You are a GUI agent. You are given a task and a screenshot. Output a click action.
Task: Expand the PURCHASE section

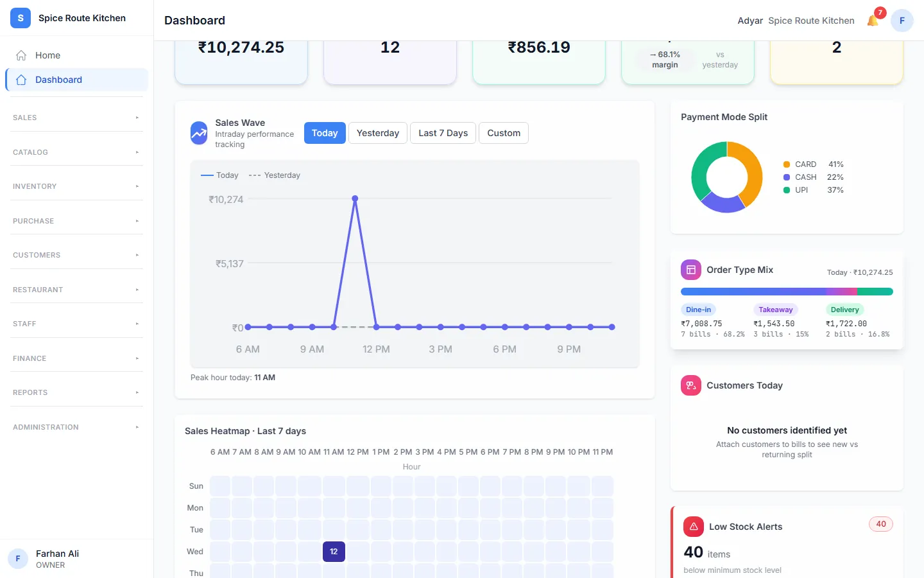click(x=76, y=221)
